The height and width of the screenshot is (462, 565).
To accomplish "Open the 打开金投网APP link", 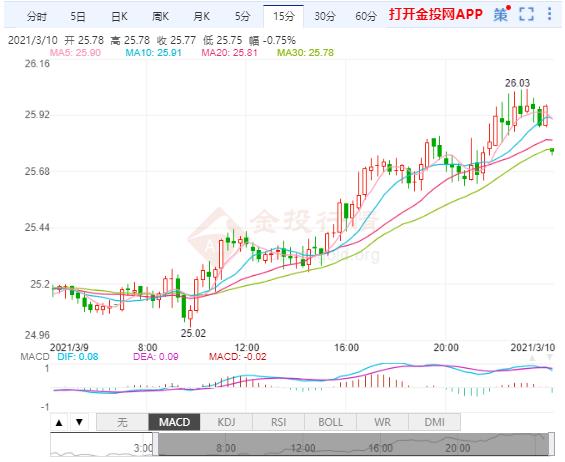I will tap(436, 14).
